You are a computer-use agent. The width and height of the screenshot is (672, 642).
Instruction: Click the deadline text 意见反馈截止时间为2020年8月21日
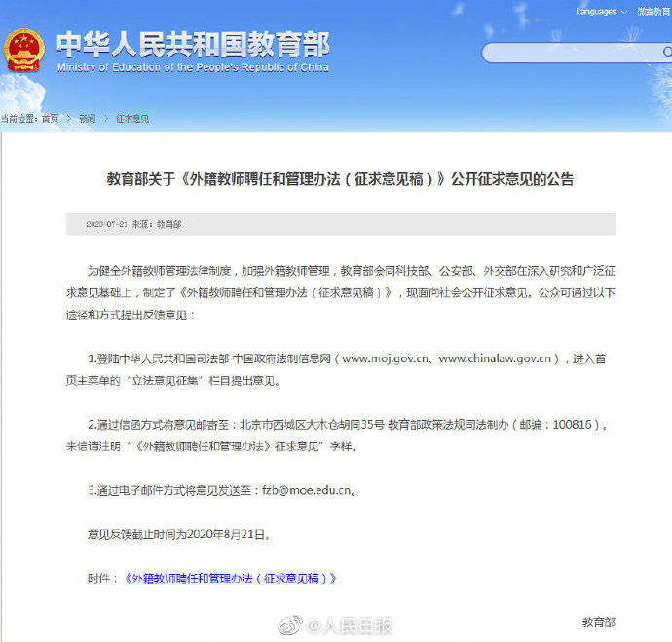point(176,534)
